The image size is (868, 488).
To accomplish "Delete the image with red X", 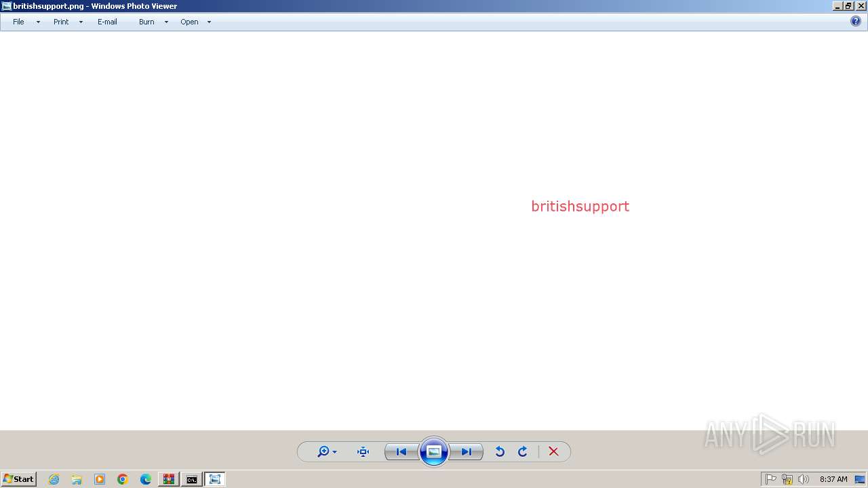I will tap(553, 451).
